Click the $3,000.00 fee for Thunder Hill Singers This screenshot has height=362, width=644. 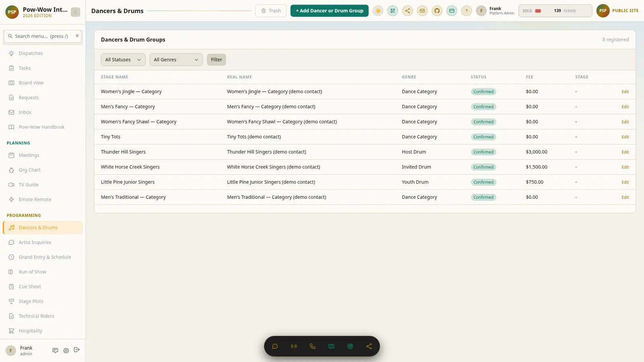[x=537, y=152]
